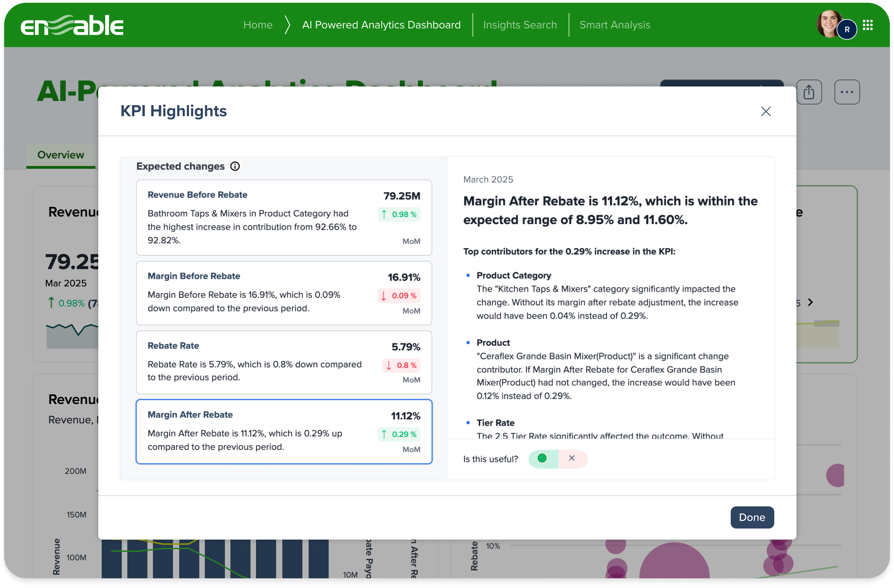This screenshot has height=588, width=894.
Task: Click the breadcrumb chevron after Home
Action: (288, 25)
